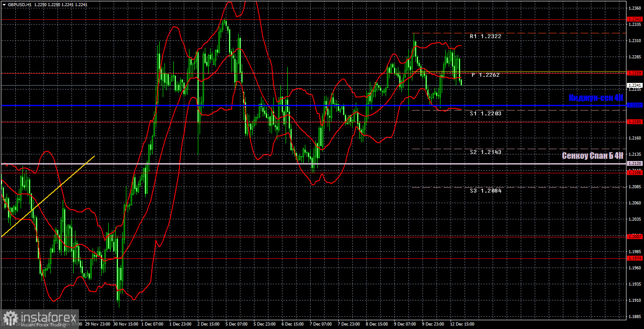This screenshot has width=644, height=329.
Task: Select the Сенкоу Спан Б 4H label
Action: point(593,156)
